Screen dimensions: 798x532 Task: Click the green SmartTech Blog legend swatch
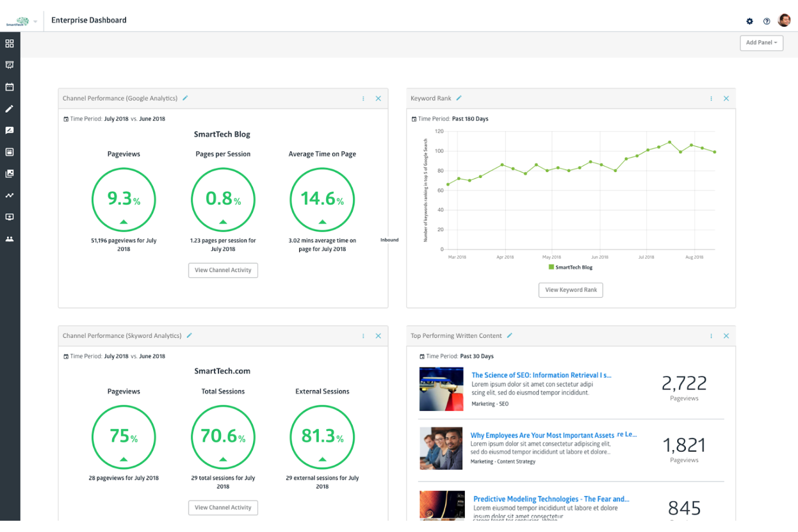[x=551, y=267]
